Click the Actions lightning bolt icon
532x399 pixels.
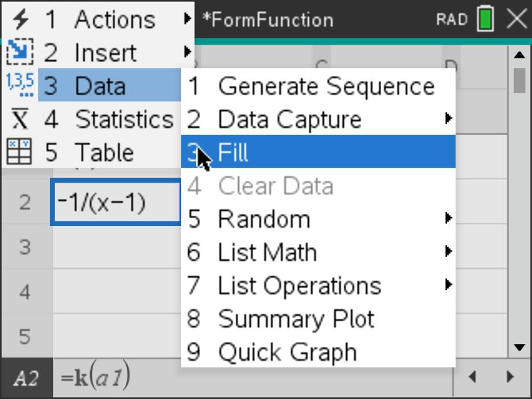tap(20, 19)
